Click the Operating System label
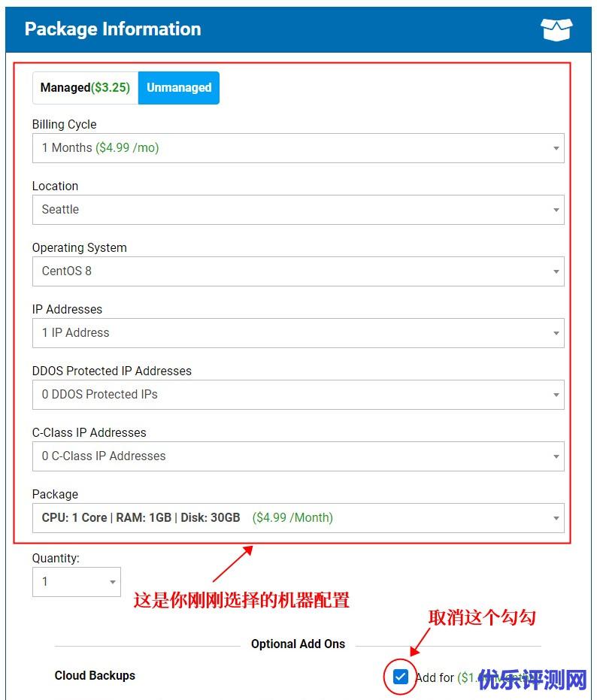The width and height of the screenshot is (597, 700). (x=80, y=248)
